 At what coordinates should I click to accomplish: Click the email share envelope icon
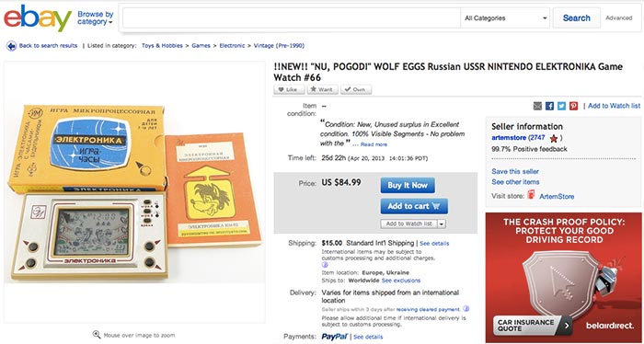click(x=537, y=106)
